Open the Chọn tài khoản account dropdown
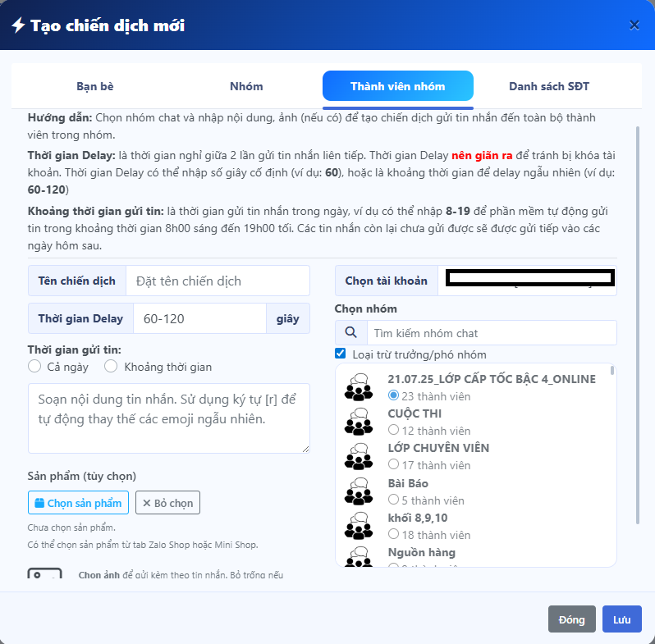The width and height of the screenshot is (655, 644). 527,281
